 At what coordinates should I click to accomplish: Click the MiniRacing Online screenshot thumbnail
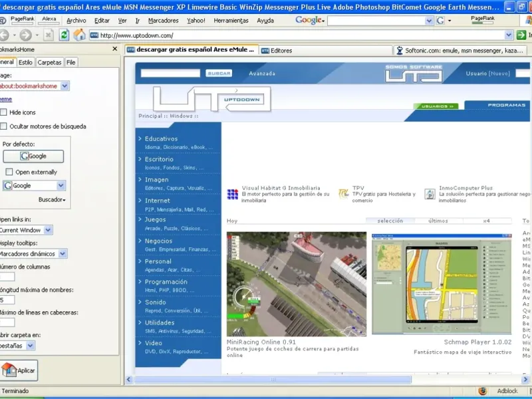296,284
